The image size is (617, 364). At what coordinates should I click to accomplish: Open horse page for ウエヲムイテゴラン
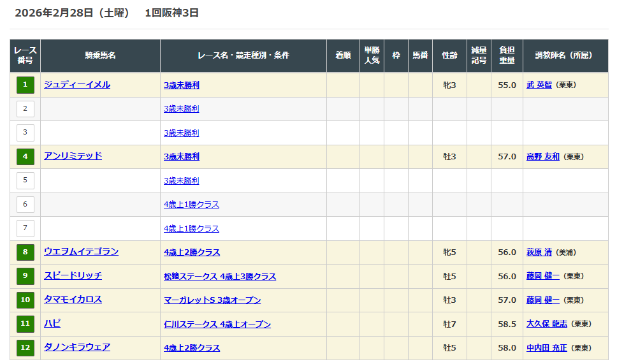click(x=81, y=251)
